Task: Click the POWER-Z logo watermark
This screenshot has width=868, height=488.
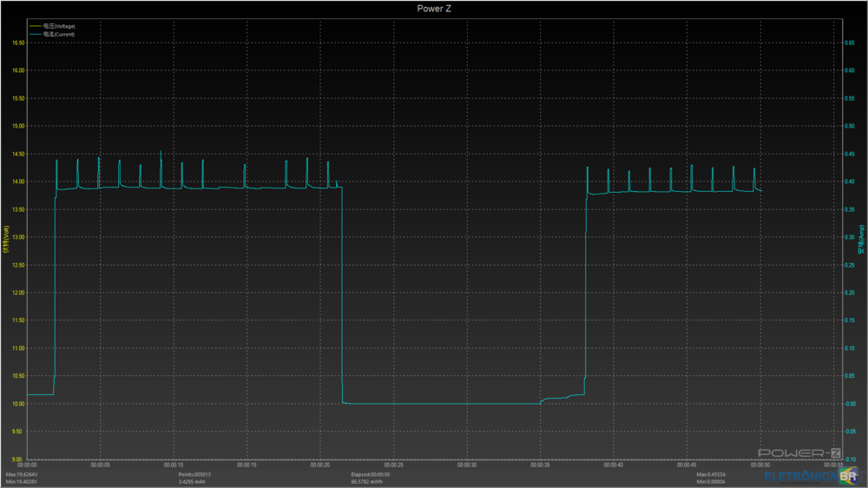Action: coord(799,453)
